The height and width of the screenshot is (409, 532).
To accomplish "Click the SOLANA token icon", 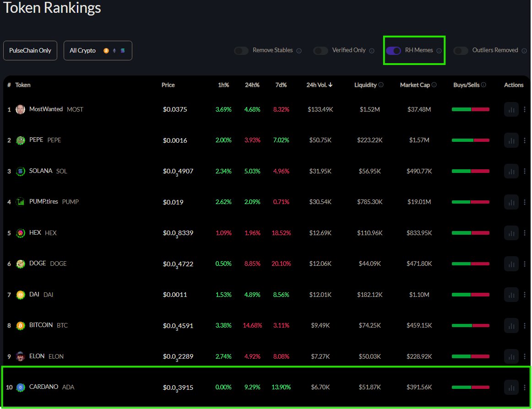I will click(x=20, y=171).
